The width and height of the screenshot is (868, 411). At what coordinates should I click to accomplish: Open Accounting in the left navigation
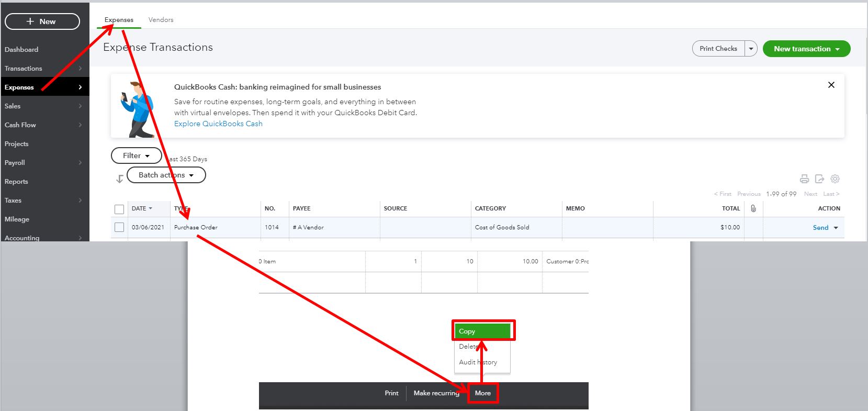[x=22, y=238]
